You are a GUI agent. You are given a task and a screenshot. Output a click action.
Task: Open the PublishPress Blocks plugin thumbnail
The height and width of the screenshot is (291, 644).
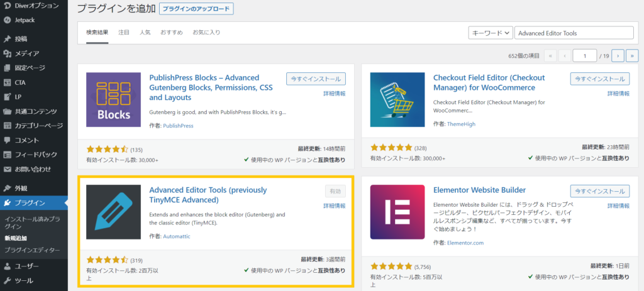(113, 100)
